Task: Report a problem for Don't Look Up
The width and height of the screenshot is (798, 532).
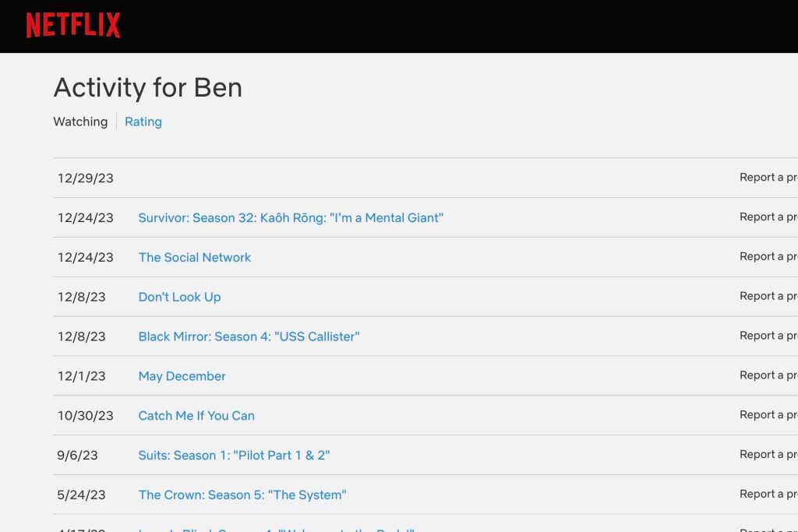Action: (768, 296)
